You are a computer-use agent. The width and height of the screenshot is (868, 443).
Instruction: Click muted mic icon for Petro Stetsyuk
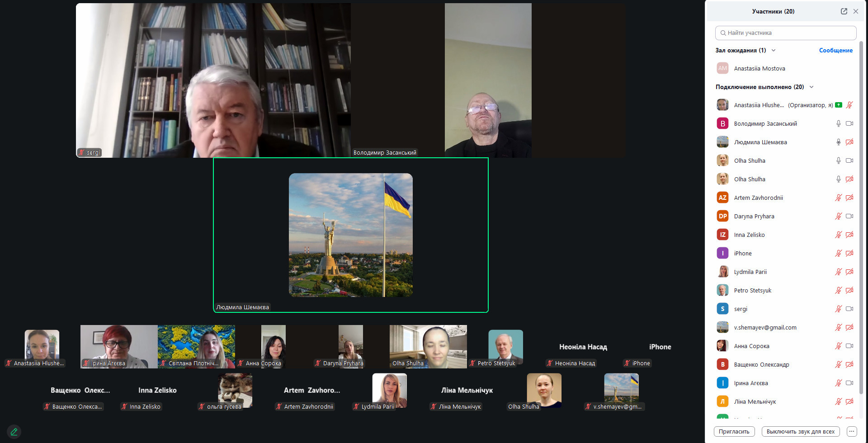[838, 290]
